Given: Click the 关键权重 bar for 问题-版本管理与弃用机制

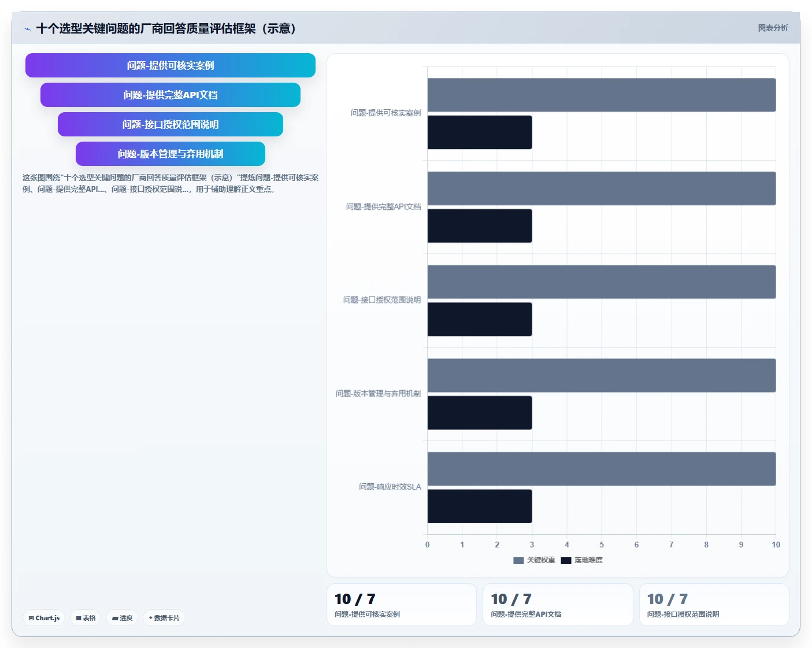Looking at the screenshot, I should coord(602,375).
